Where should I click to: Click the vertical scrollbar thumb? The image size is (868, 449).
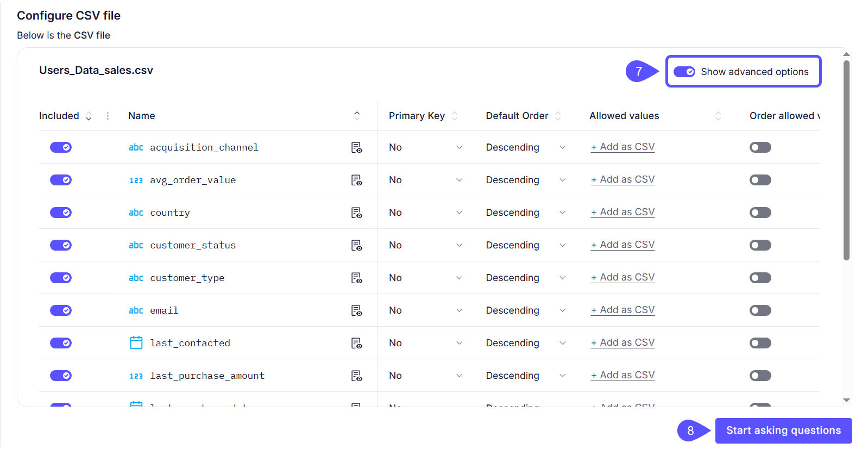(846, 160)
